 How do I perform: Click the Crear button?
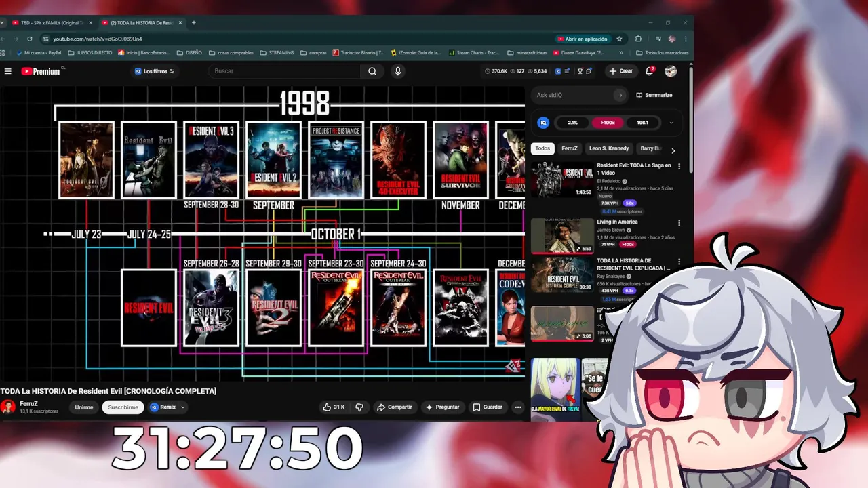tap(620, 71)
